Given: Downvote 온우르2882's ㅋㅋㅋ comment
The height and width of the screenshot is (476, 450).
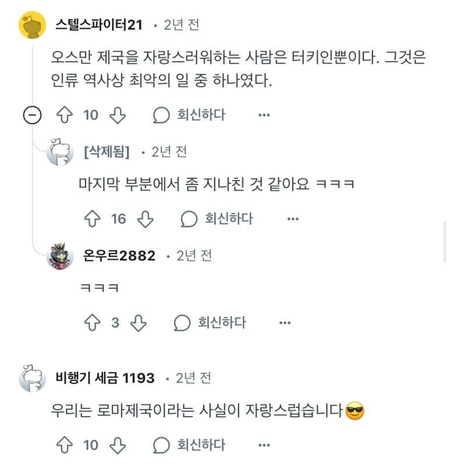Looking at the screenshot, I should tap(139, 323).
